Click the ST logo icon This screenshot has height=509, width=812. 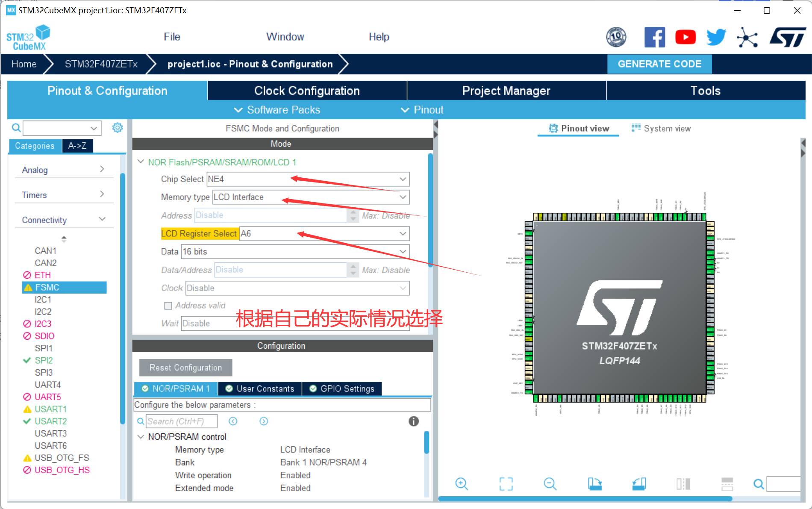click(788, 37)
